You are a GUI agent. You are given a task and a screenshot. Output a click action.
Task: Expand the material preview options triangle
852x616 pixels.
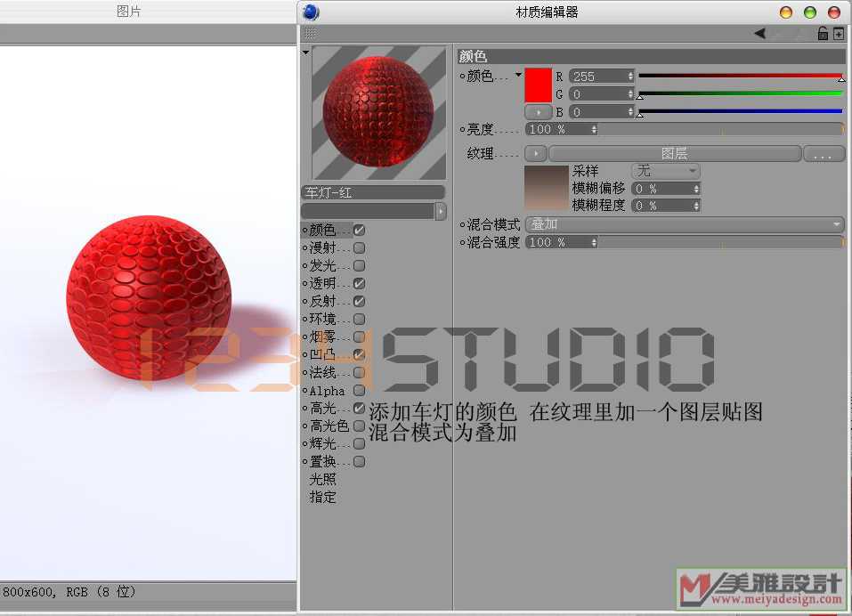(306, 53)
